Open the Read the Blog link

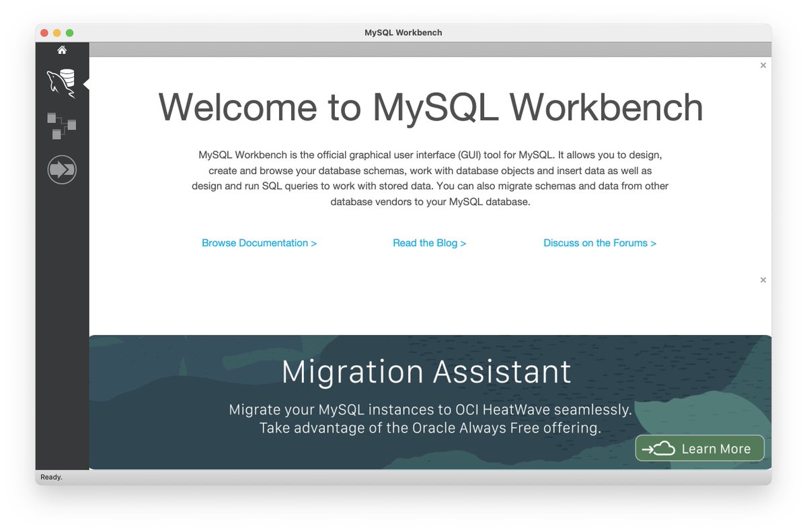(x=430, y=243)
